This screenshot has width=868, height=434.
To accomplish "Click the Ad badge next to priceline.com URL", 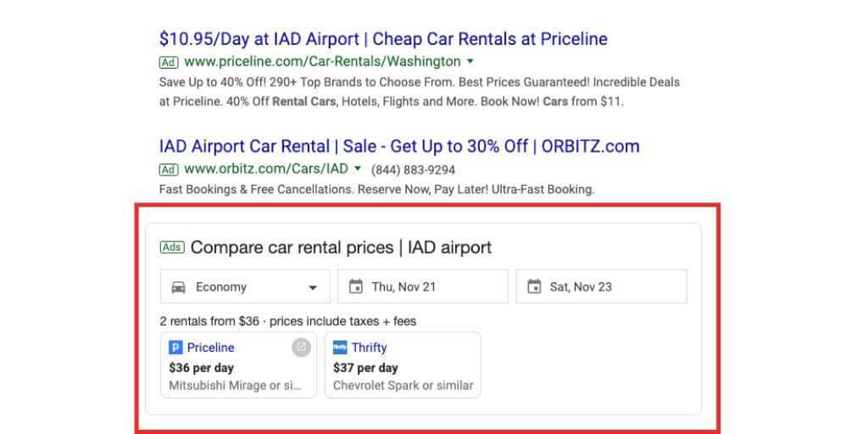I will (x=169, y=62).
